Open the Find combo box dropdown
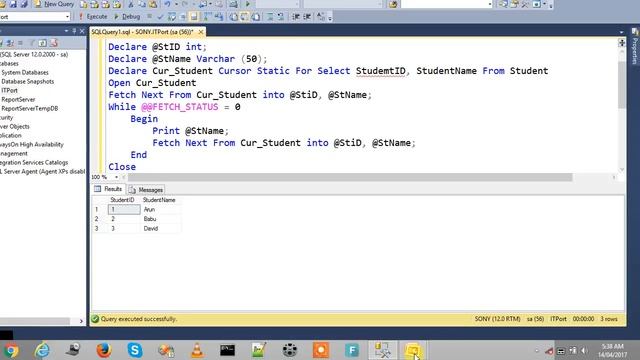The width and height of the screenshot is (640, 360). pos(490,4)
